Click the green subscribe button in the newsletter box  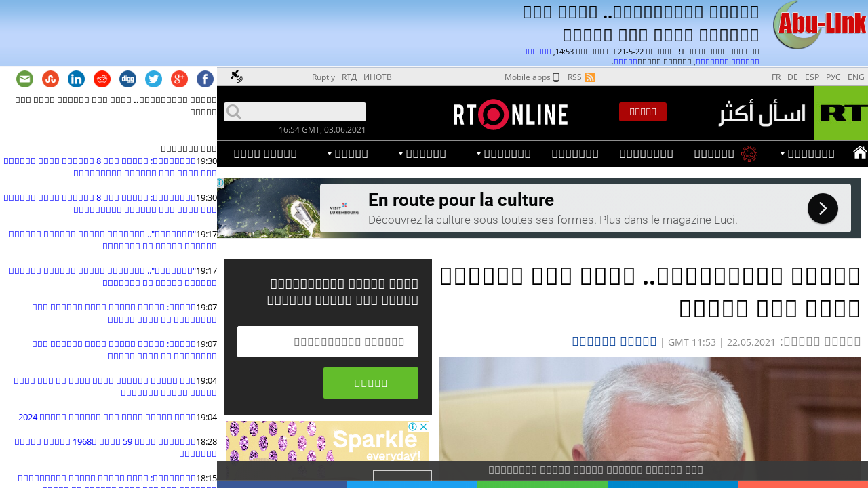click(371, 383)
